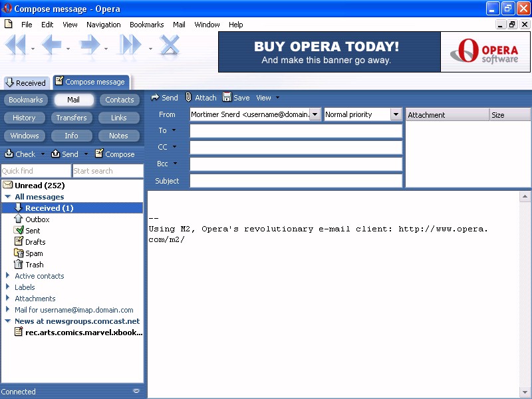Open the Navigation menu
Viewport: 532px width, 399px height.
(104, 25)
